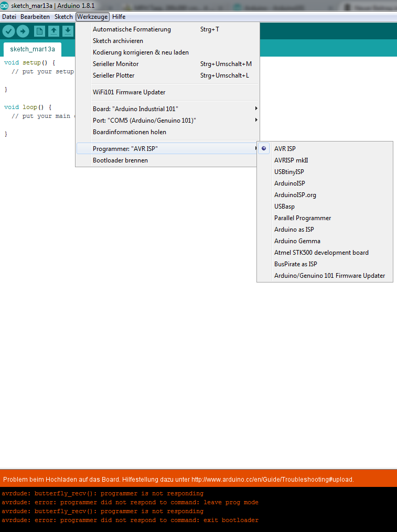Click the '// put your setup' comment line
Viewport: 397px width, 532px height.
tap(42, 72)
